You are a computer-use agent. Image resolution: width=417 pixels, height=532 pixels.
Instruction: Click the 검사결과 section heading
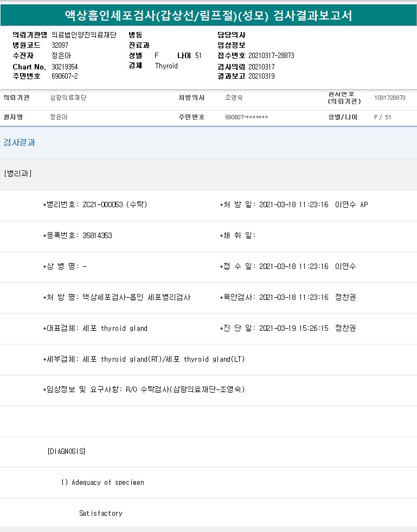20,143
